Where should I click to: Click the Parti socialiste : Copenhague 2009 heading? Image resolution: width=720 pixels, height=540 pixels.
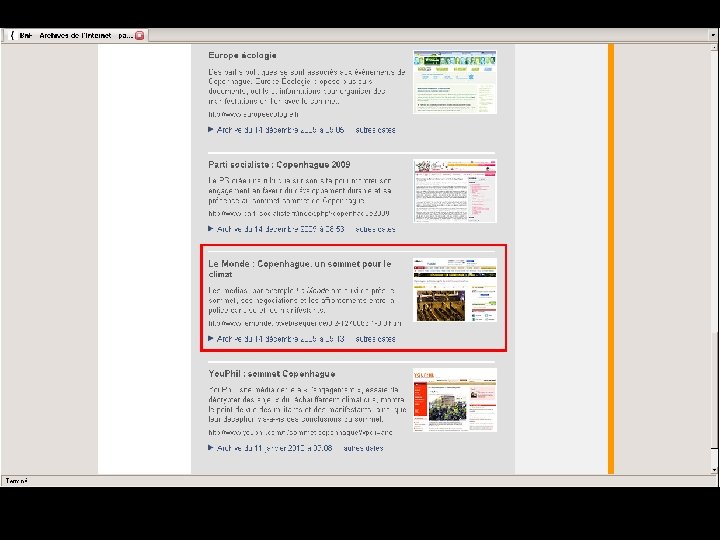(x=279, y=164)
